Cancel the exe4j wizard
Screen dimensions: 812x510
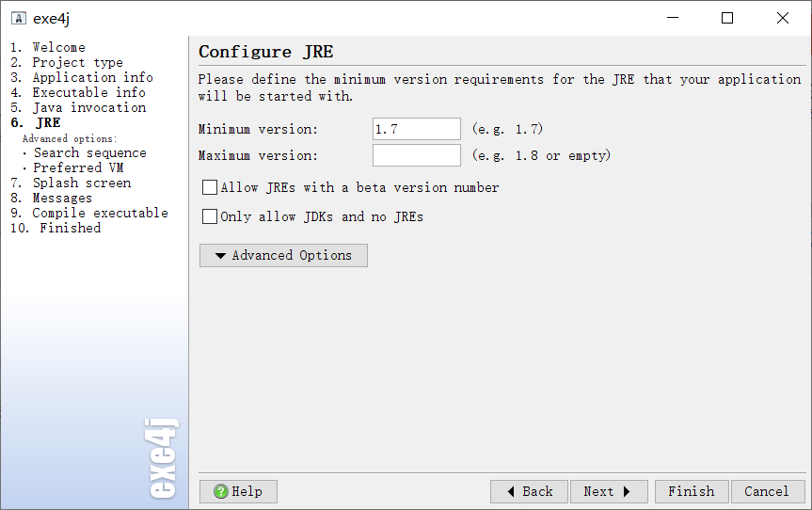point(768,491)
